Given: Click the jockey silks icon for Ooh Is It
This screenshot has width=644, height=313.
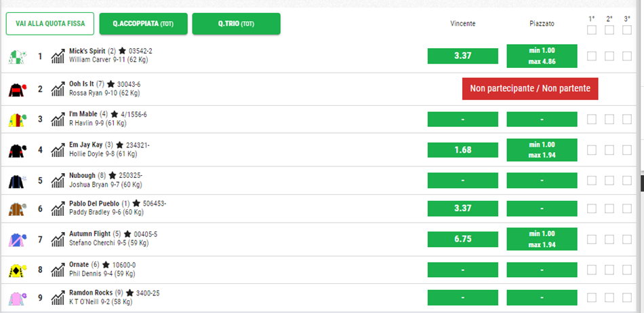Looking at the screenshot, I should tap(17, 89).
